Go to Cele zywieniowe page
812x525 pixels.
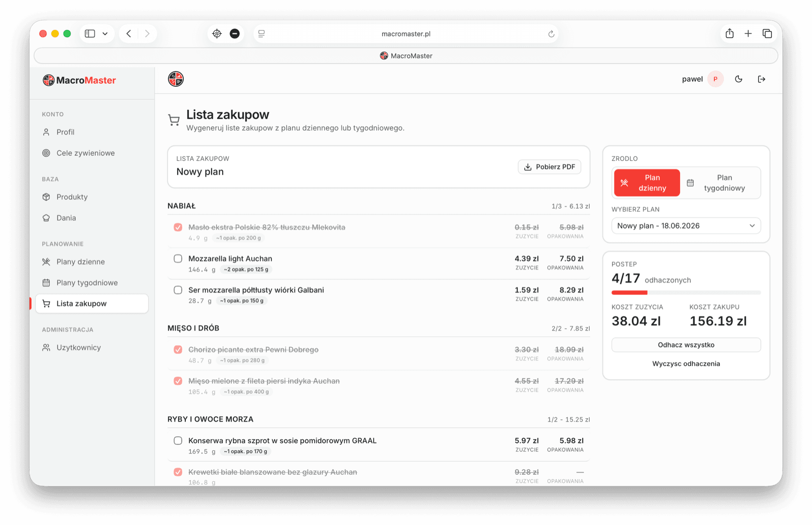[92, 153]
